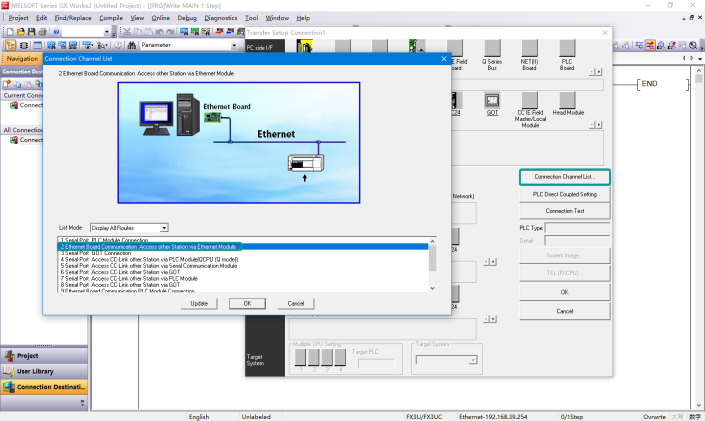Screen dimensions: 705x421
Task: Click the Head Module icon
Action: [568, 101]
